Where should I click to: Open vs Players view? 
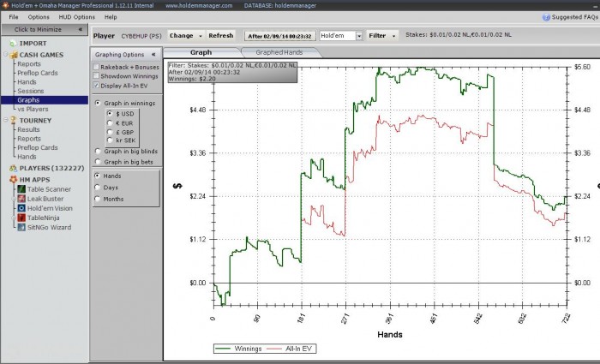click(x=33, y=109)
